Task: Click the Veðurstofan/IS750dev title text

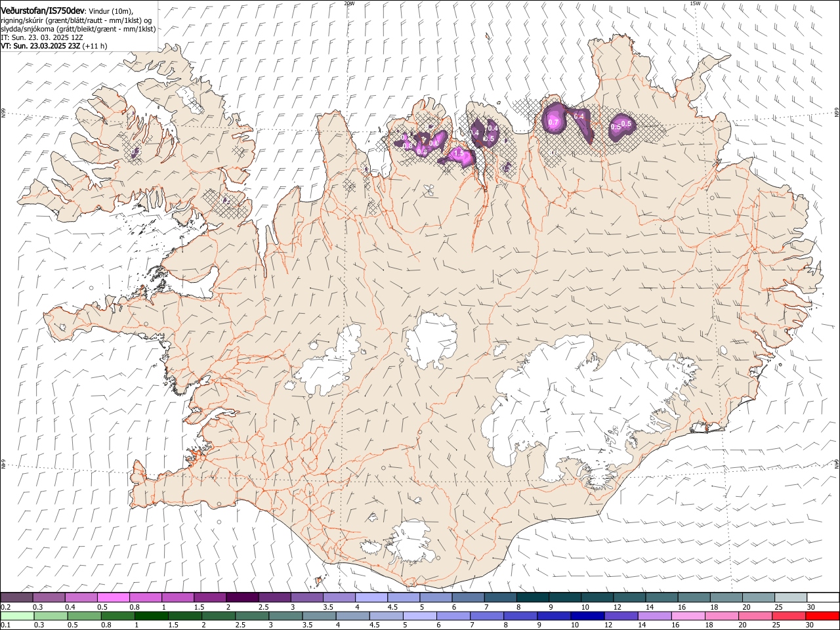Action: 43,10
